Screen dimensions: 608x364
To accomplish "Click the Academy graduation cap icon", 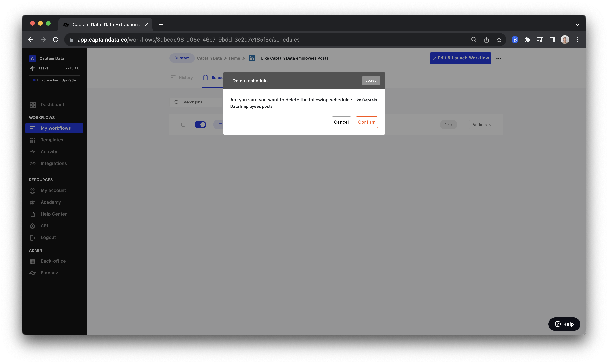I will (33, 202).
